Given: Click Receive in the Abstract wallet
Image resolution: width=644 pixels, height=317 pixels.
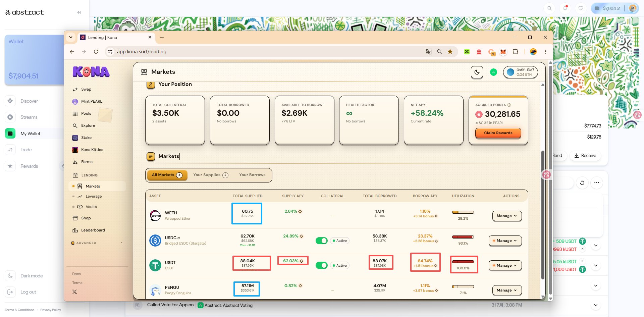Looking at the screenshot, I should 585,156.
